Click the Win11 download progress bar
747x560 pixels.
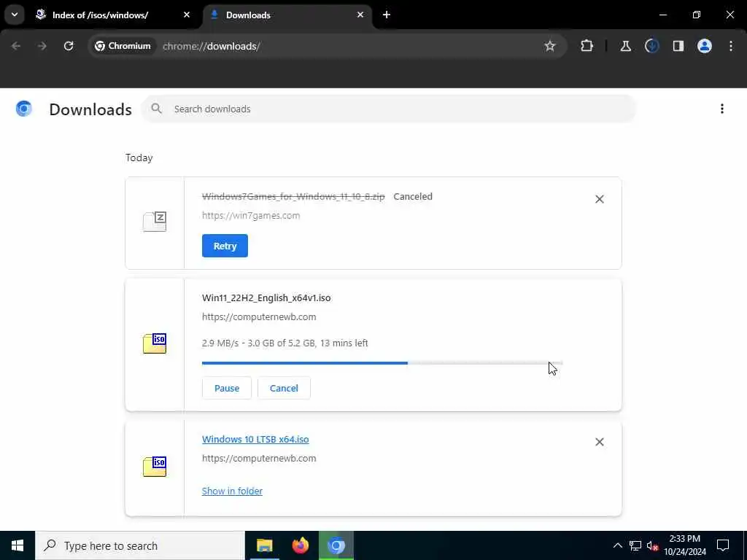pos(382,363)
